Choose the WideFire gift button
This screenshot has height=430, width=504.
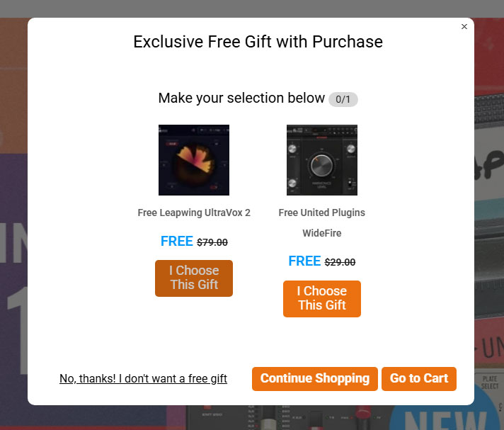click(x=322, y=299)
